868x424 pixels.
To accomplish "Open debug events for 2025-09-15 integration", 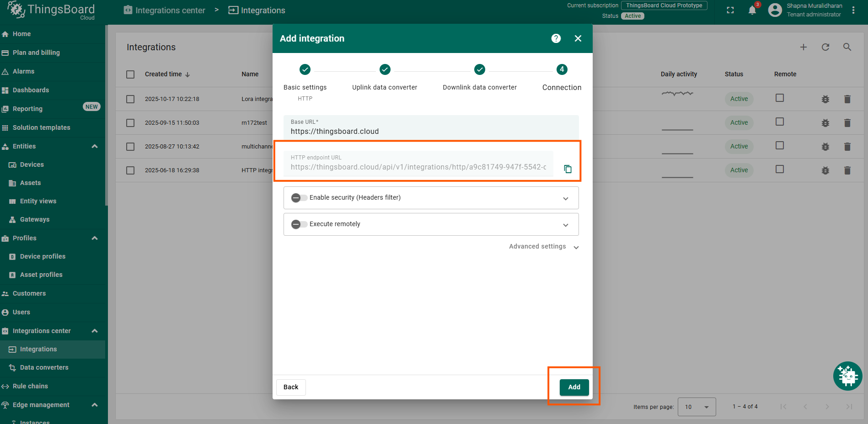I will pos(825,123).
